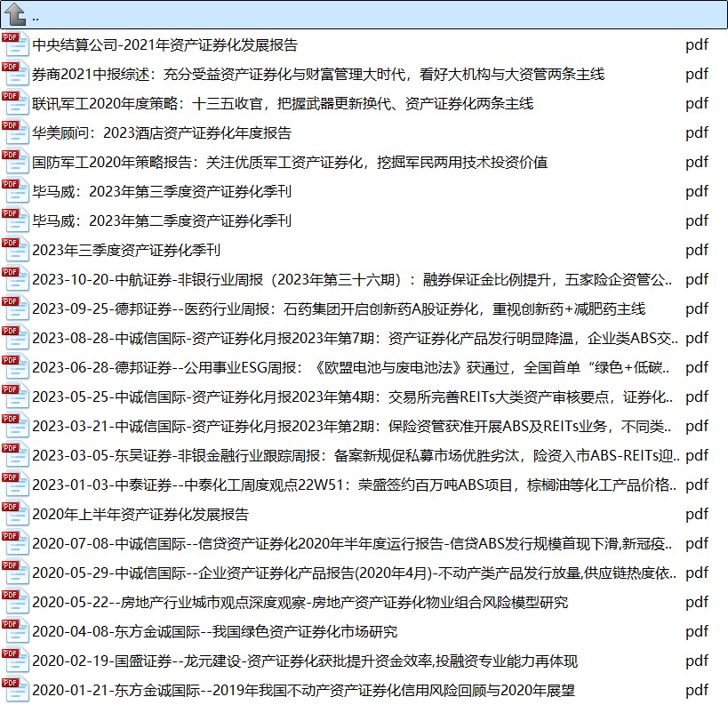Select file 2020-07-08-中诚信国际--信贷资产证券化

pos(352,543)
